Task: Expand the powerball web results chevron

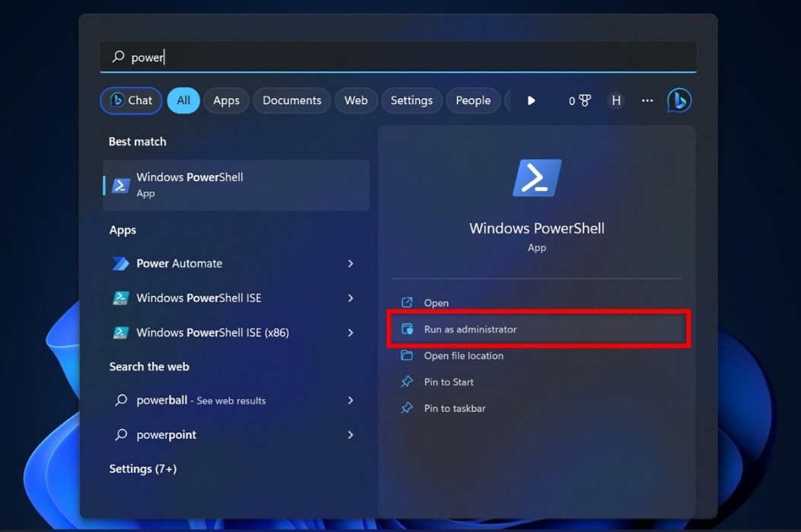Action: (350, 401)
